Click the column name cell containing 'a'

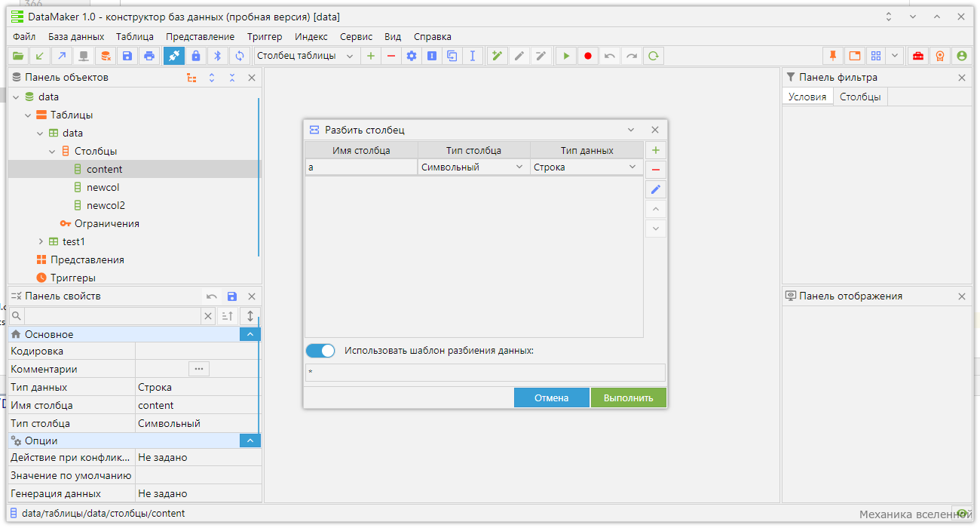tap(361, 167)
